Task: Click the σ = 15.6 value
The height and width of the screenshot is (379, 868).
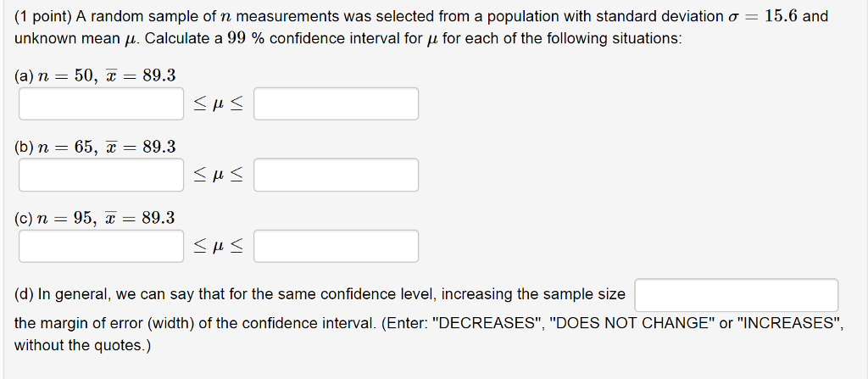Action: 761,17
